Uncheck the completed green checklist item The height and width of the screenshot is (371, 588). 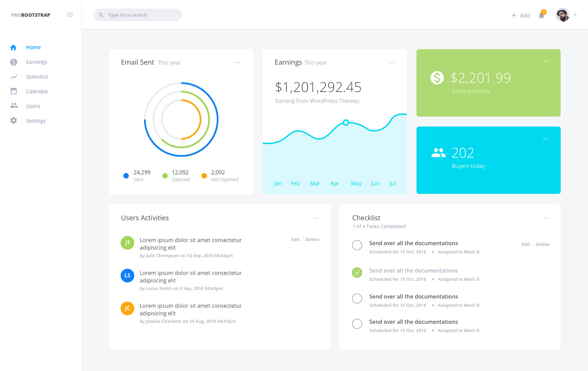pos(357,273)
